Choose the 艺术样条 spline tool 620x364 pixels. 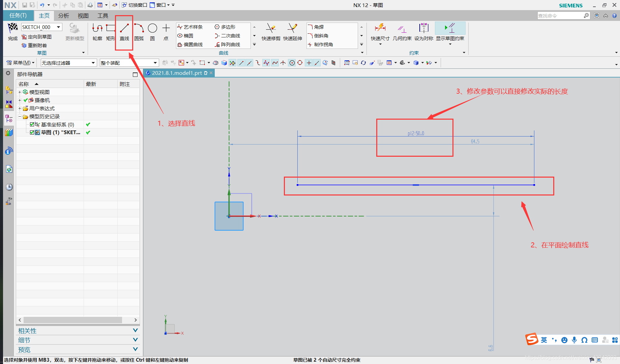point(190,27)
